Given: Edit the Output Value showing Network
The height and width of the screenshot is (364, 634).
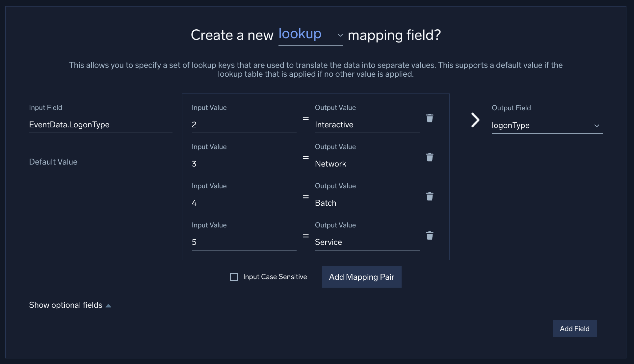Looking at the screenshot, I should [x=367, y=164].
